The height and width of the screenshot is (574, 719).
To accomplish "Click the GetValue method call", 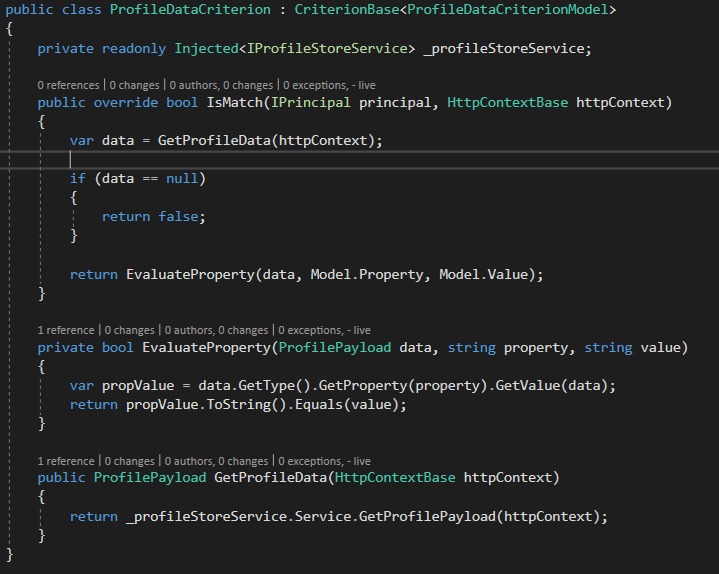I will click(528, 386).
